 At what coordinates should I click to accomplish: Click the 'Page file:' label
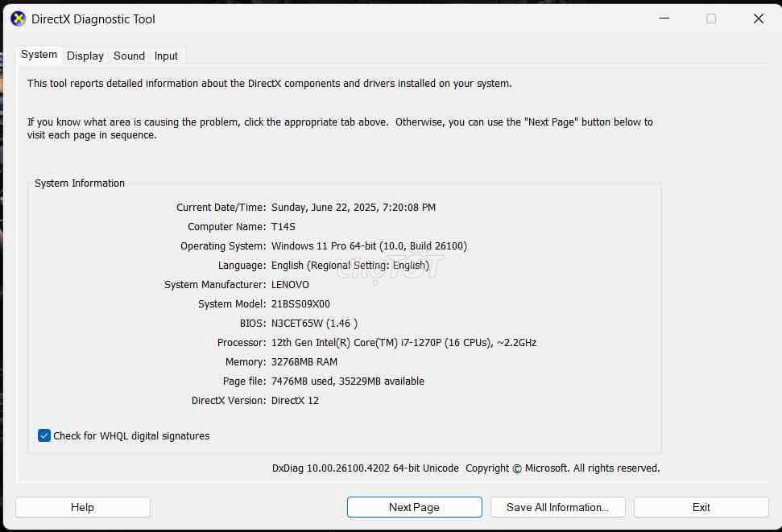pos(244,381)
